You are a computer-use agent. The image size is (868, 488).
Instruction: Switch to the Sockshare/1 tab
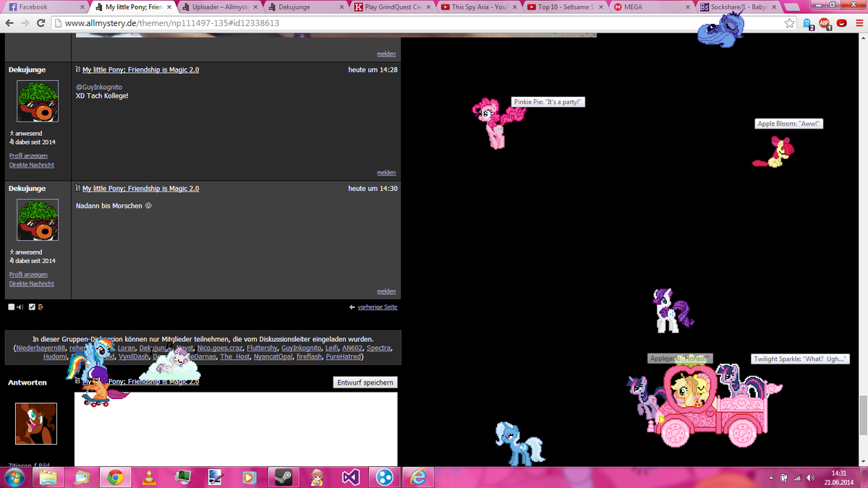pyautogui.click(x=739, y=7)
